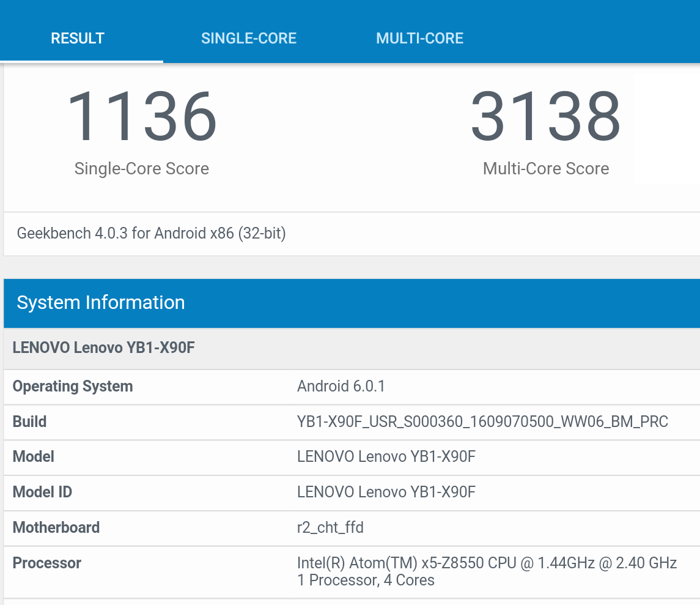Screen dimensions: 700x605
Task: Click the 1136 single-core score number
Action: tap(142, 116)
